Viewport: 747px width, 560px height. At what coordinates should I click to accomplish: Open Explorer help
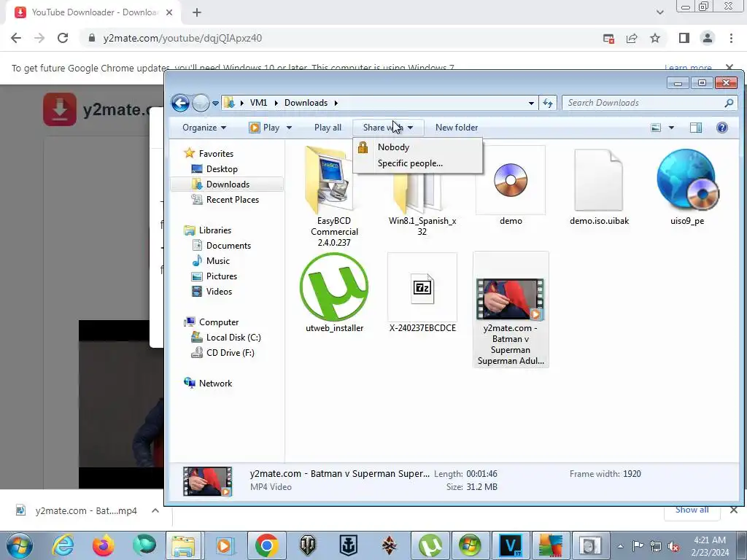tap(721, 128)
